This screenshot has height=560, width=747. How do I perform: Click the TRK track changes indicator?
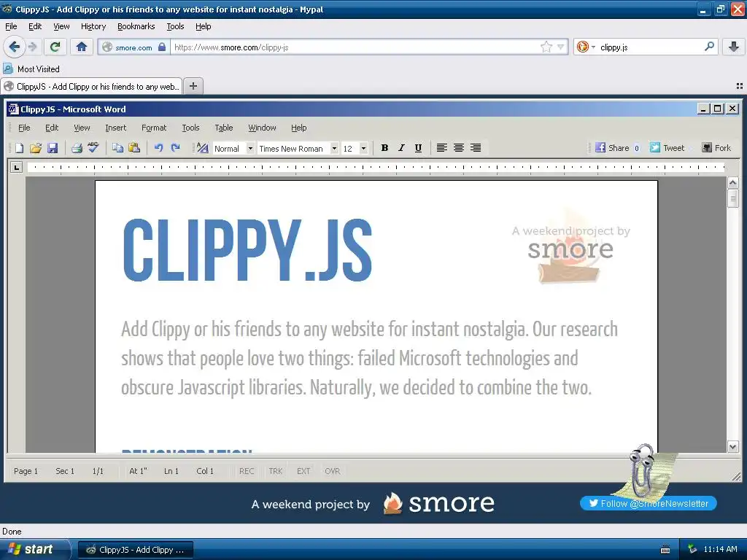click(x=275, y=471)
